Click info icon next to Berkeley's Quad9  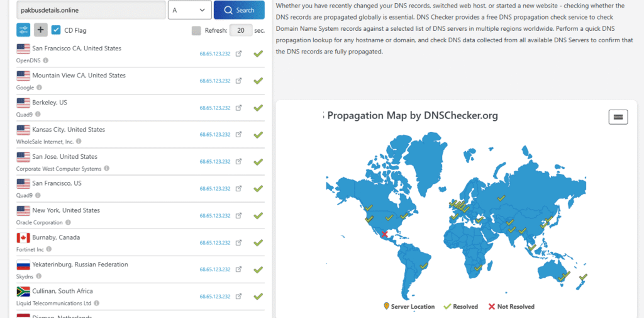[x=37, y=115]
